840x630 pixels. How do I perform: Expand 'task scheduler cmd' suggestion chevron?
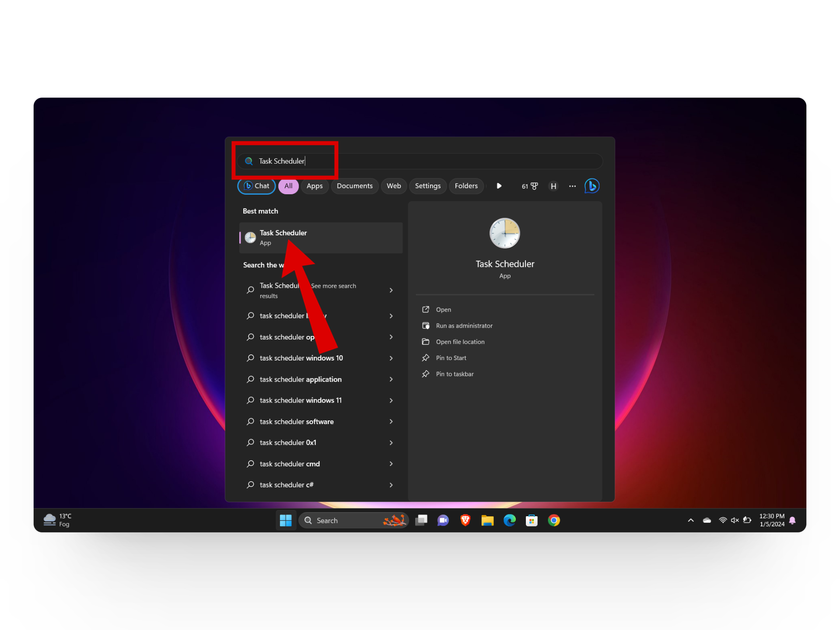[391, 464]
